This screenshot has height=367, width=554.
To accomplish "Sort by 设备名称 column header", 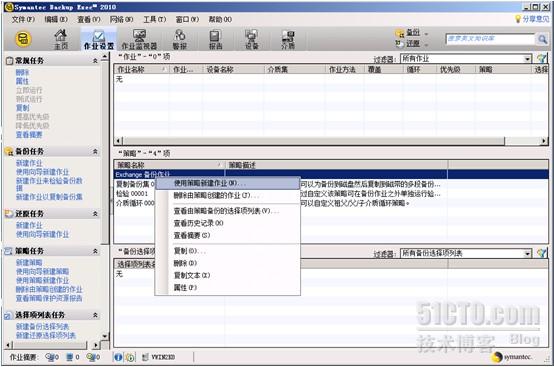I will [x=234, y=70].
